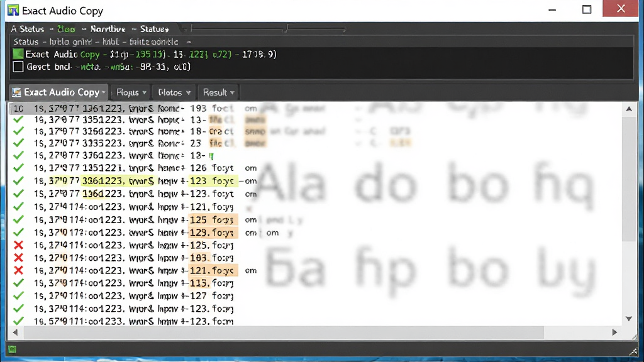This screenshot has width=644, height=362.
Task: Click the 123. form value in the last row
Action: (212, 321)
